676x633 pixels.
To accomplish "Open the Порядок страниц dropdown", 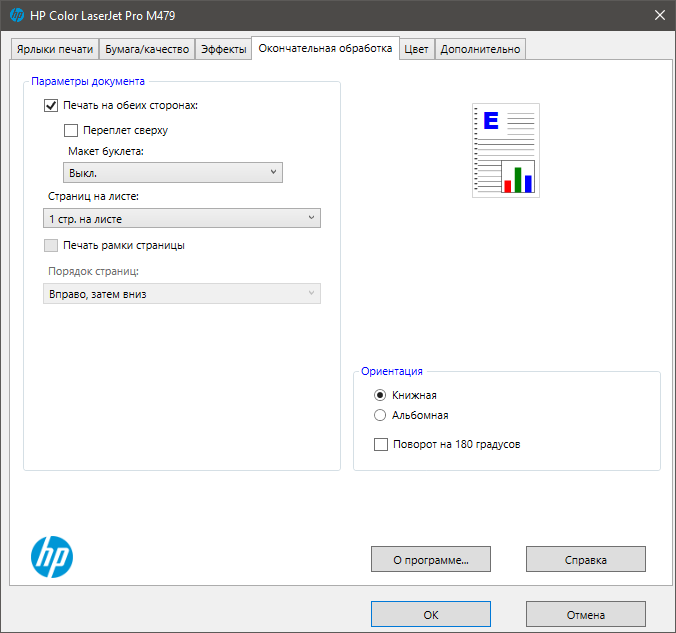I will click(182, 294).
